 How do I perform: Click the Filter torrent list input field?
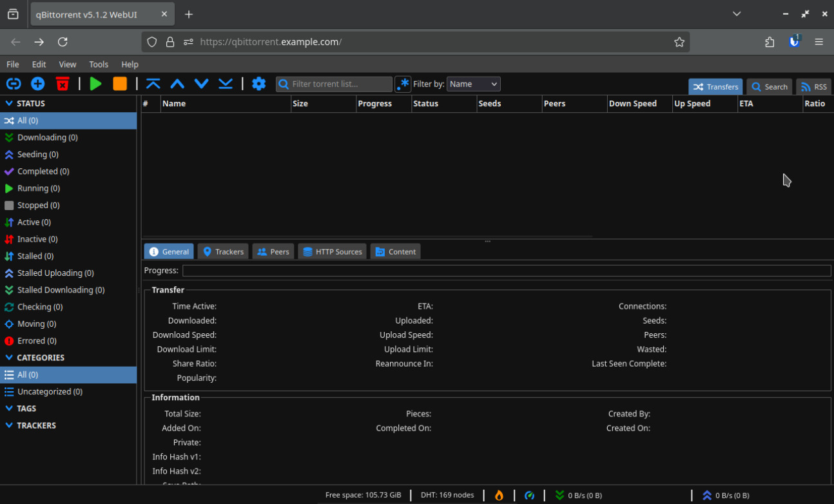tap(340, 84)
